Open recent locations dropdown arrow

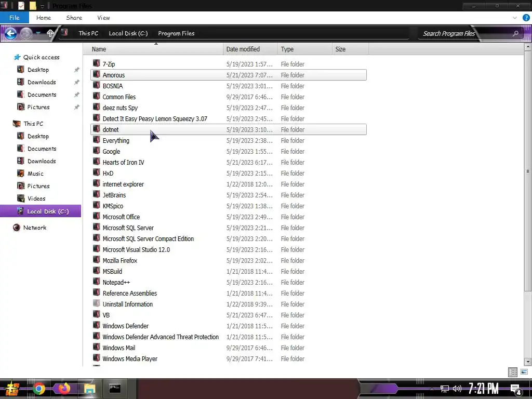tap(38, 33)
